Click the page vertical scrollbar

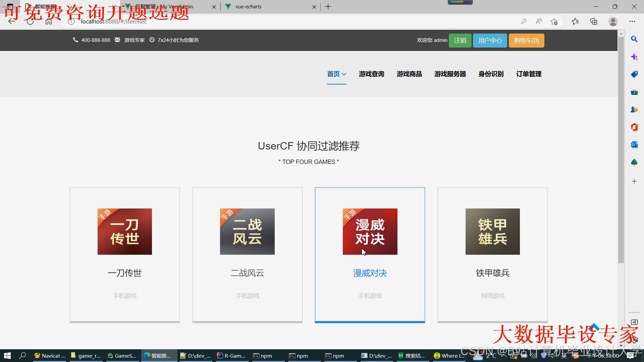click(621, 151)
